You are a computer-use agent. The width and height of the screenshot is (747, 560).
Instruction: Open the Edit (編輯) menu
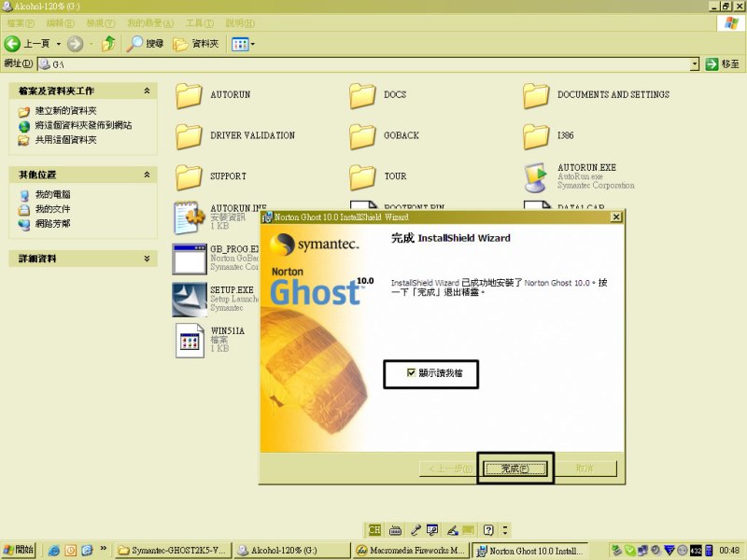61,22
